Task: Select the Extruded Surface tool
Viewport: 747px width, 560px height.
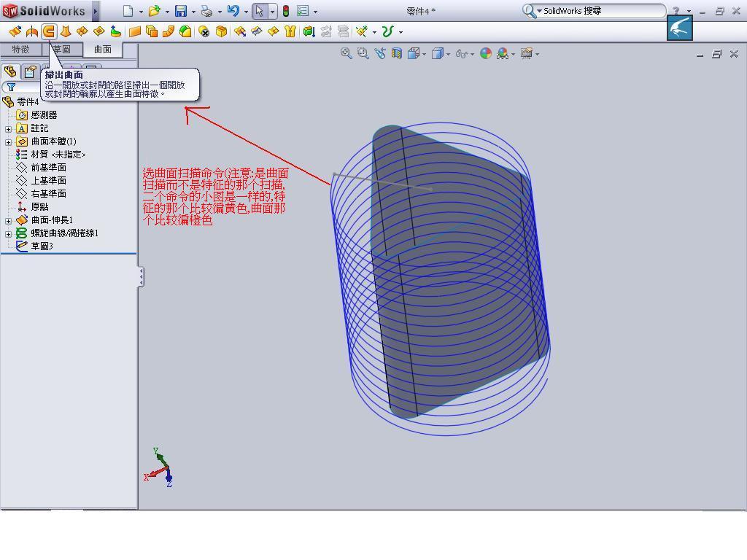Action: tap(15, 32)
